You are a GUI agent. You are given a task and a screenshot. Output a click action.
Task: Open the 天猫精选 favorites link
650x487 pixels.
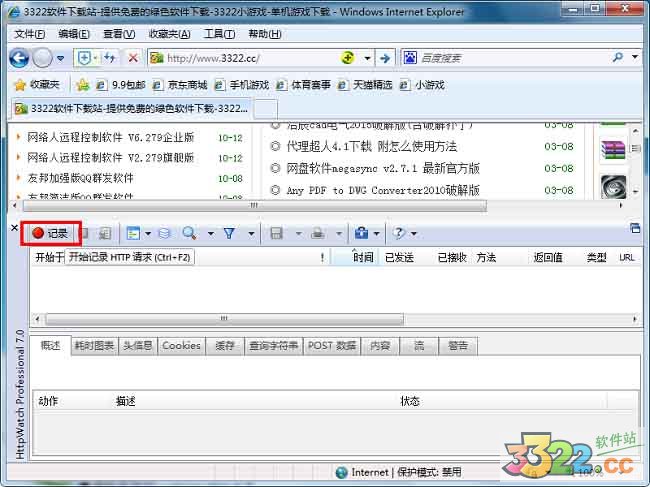point(364,85)
